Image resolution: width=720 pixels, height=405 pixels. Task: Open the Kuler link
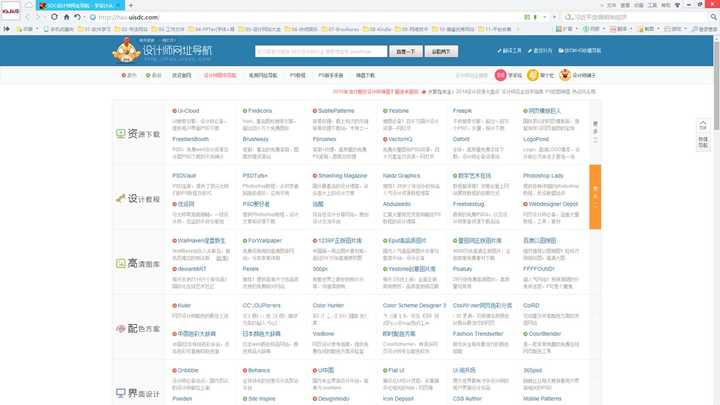(x=184, y=306)
